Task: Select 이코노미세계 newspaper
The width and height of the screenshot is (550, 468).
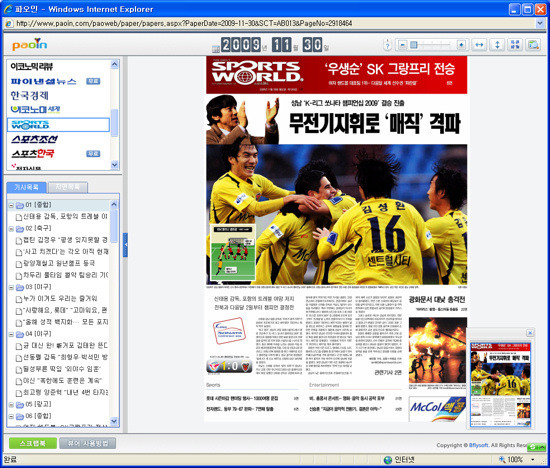Action: [x=35, y=109]
